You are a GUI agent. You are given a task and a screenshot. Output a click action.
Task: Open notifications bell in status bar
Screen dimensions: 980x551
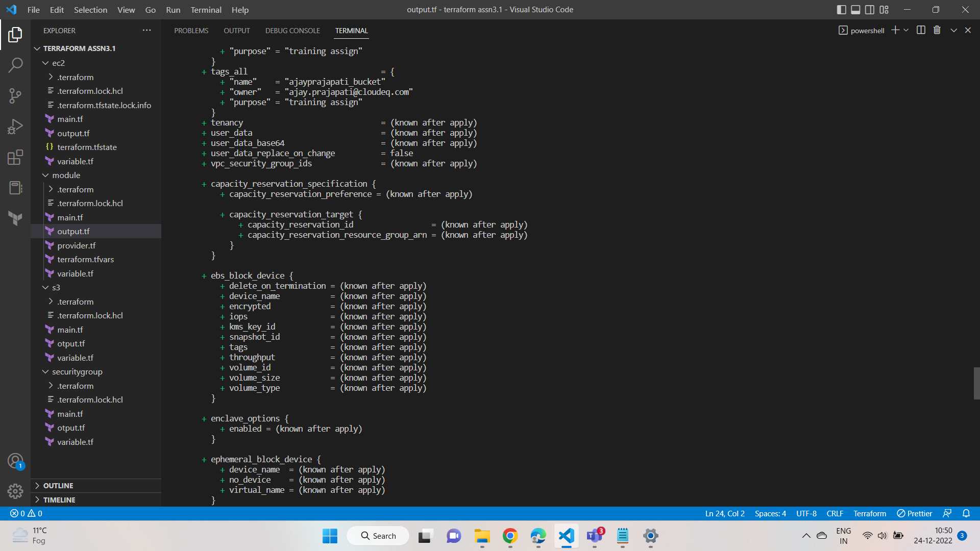pyautogui.click(x=966, y=513)
